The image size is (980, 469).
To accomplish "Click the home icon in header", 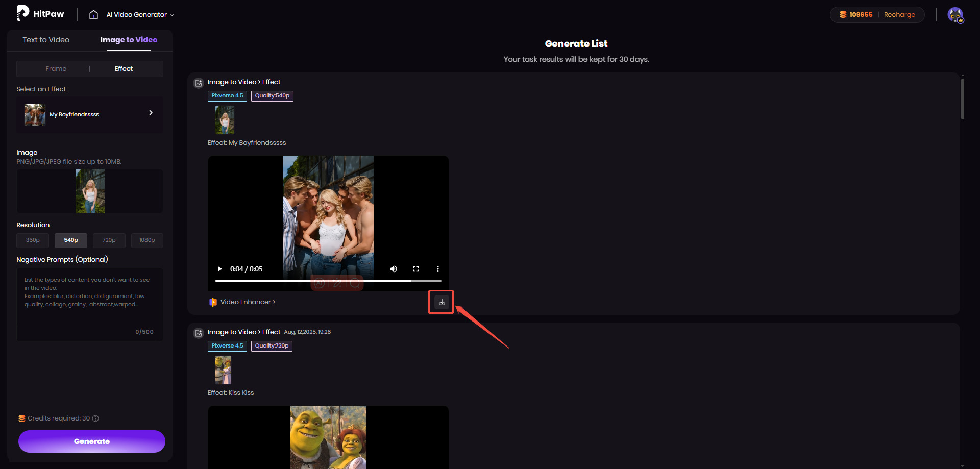I will click(93, 15).
